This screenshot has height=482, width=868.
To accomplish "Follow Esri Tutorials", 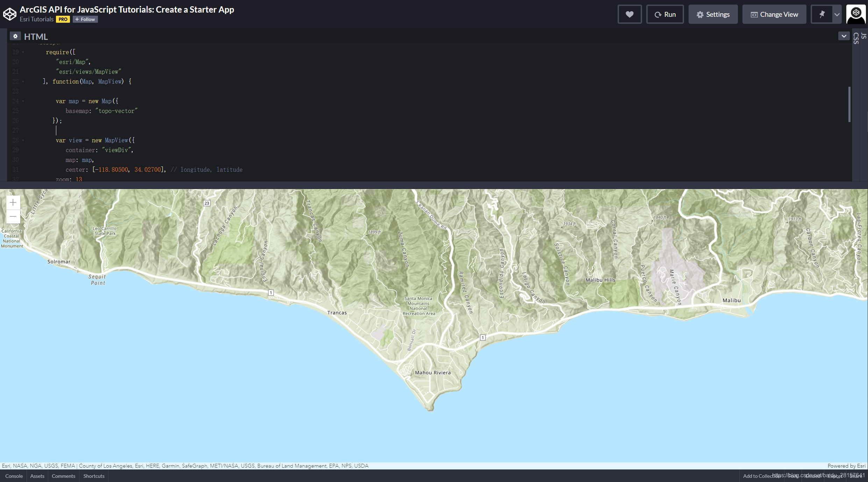I will [x=85, y=19].
